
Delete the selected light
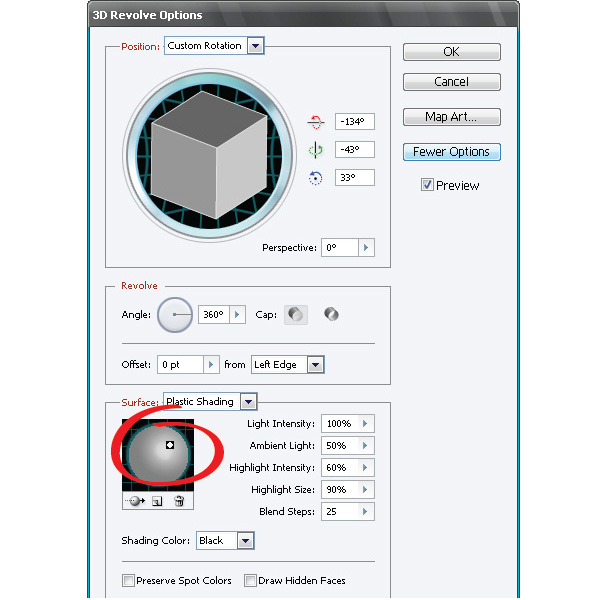coord(179,501)
